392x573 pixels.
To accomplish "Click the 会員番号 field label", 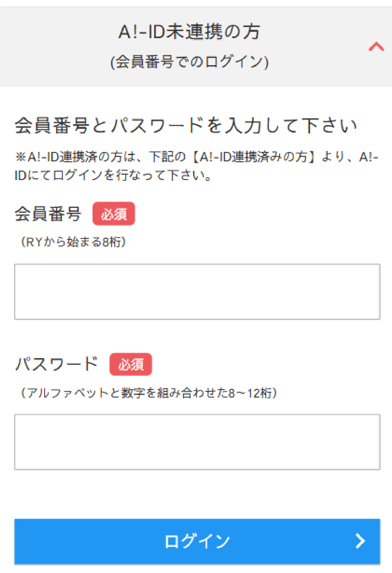I will pyautogui.click(x=48, y=214).
